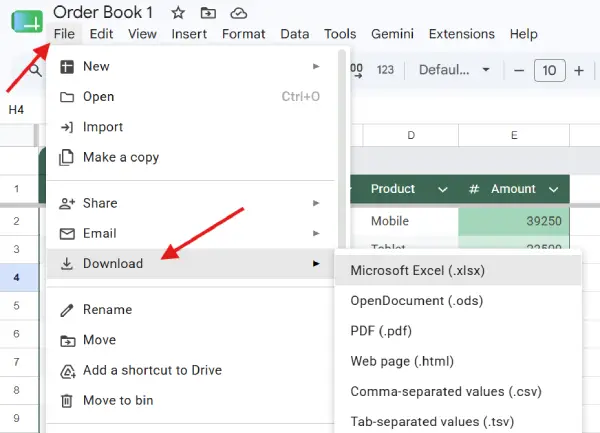Viewport: 600px width, 433px height.
Task: Open the Tools menu
Action: click(340, 34)
